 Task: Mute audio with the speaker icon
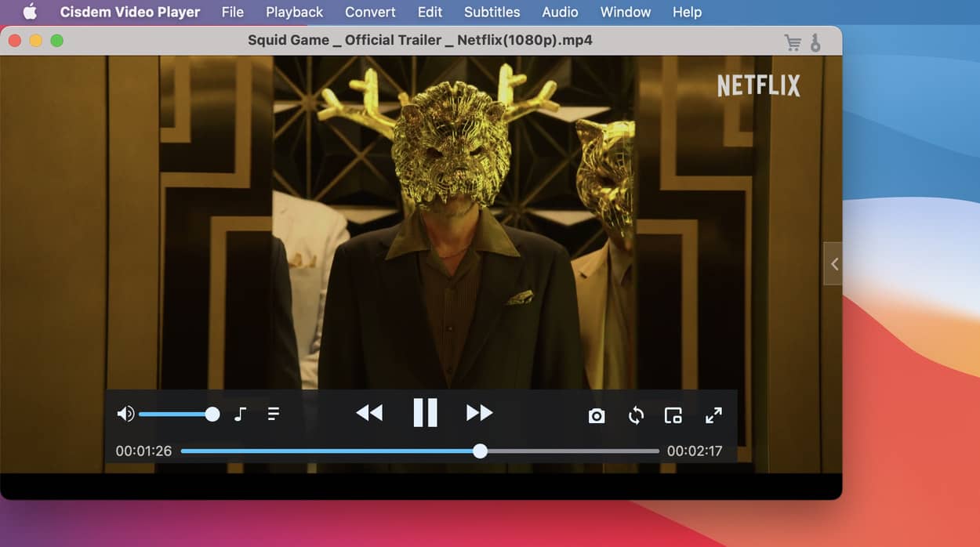[125, 414]
